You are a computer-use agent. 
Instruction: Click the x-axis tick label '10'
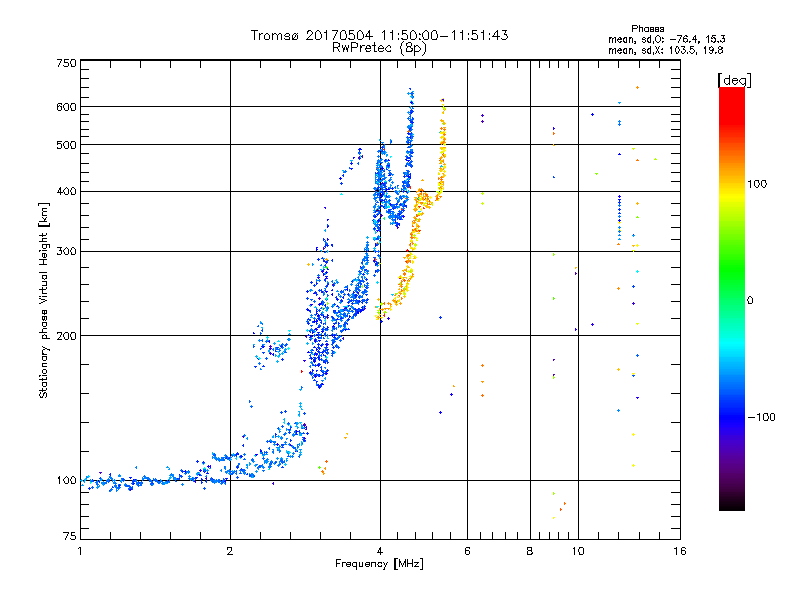(578, 551)
